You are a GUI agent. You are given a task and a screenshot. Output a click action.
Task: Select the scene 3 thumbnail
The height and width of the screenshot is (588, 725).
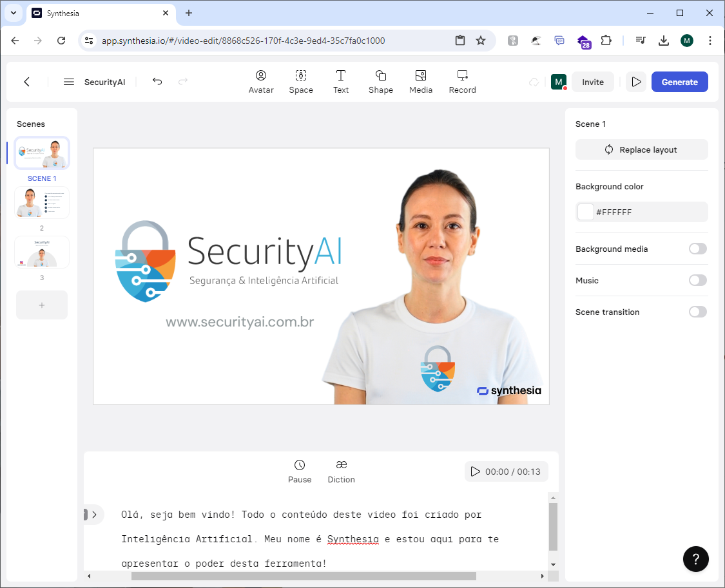click(42, 252)
